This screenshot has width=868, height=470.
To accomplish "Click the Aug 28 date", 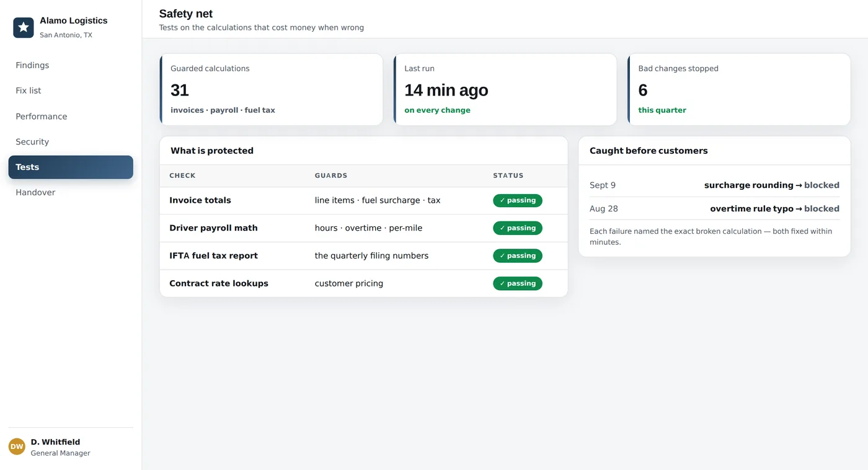I will point(604,208).
